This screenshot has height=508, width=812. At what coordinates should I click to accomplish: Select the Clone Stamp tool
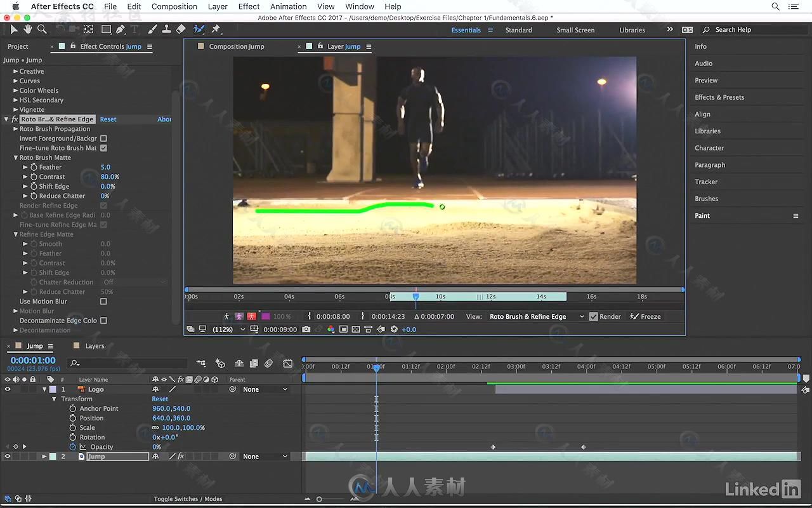(166, 29)
